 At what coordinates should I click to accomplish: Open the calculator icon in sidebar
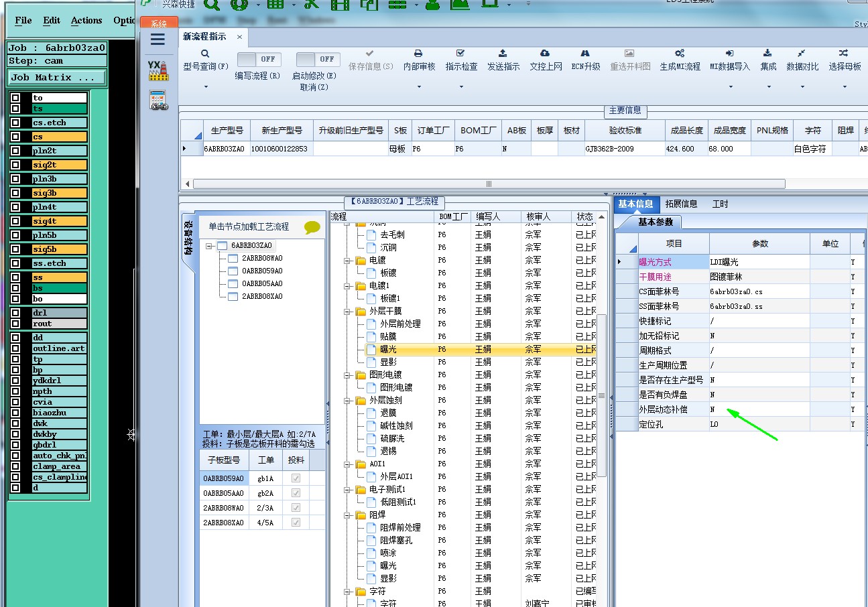(x=158, y=100)
